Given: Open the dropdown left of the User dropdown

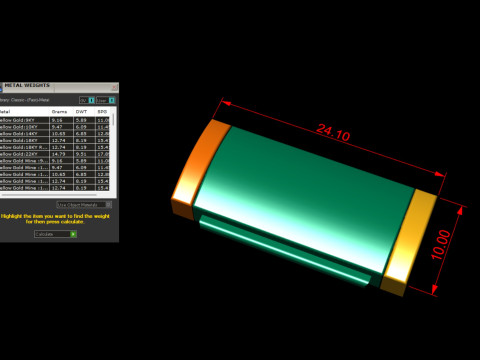Looking at the screenshot, I should coord(87,100).
